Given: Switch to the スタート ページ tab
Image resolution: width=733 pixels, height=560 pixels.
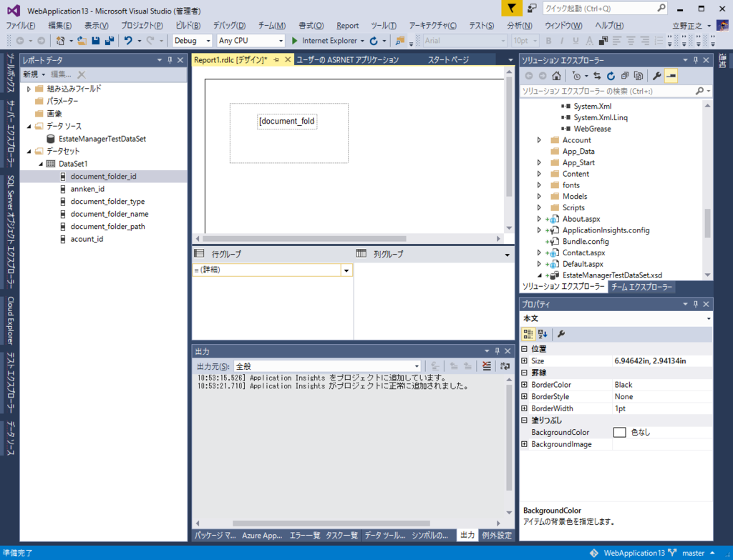Looking at the screenshot, I should tap(448, 60).
